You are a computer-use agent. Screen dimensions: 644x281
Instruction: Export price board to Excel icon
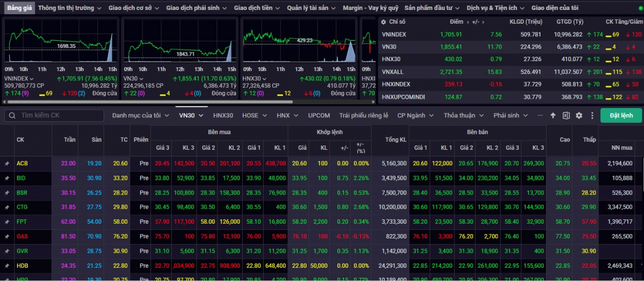(x=566, y=116)
